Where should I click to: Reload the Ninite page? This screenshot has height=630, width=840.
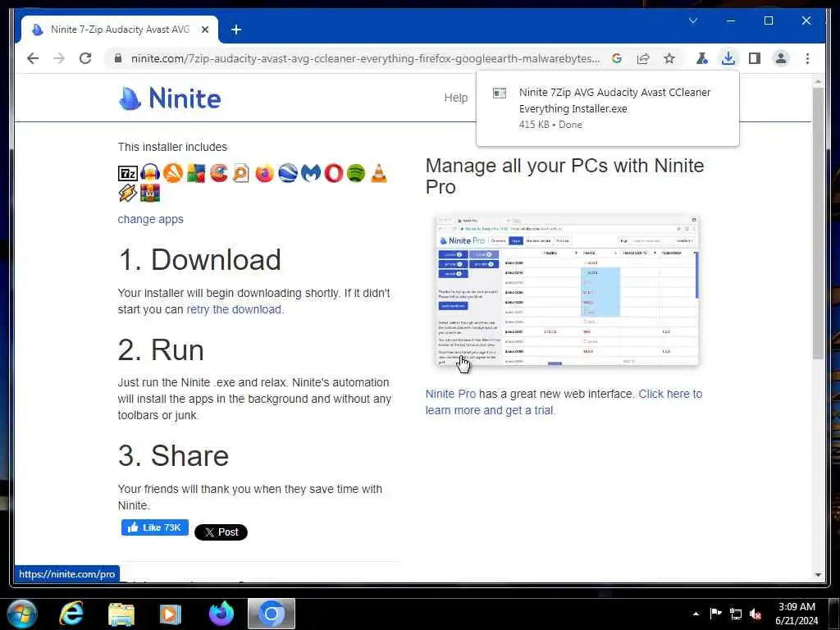pos(85,58)
